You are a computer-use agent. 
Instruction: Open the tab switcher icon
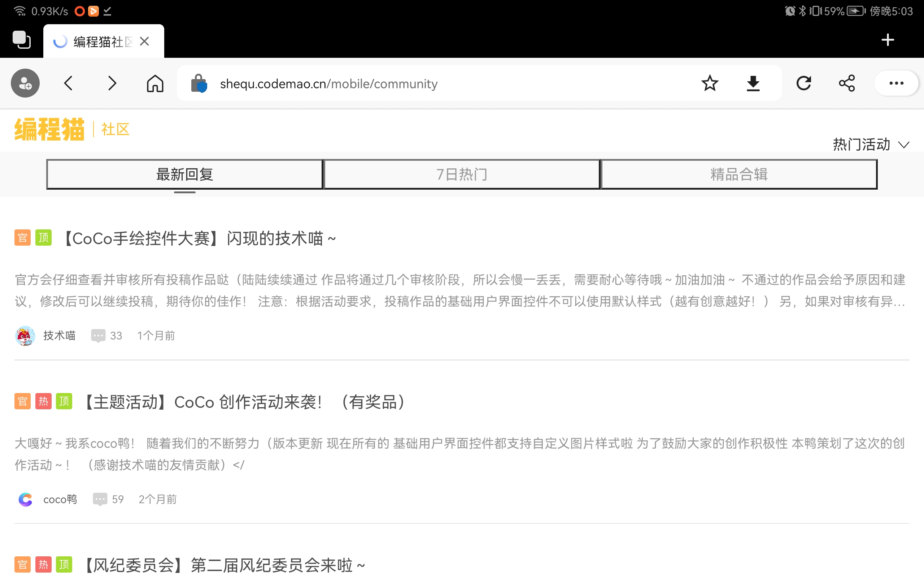click(22, 40)
